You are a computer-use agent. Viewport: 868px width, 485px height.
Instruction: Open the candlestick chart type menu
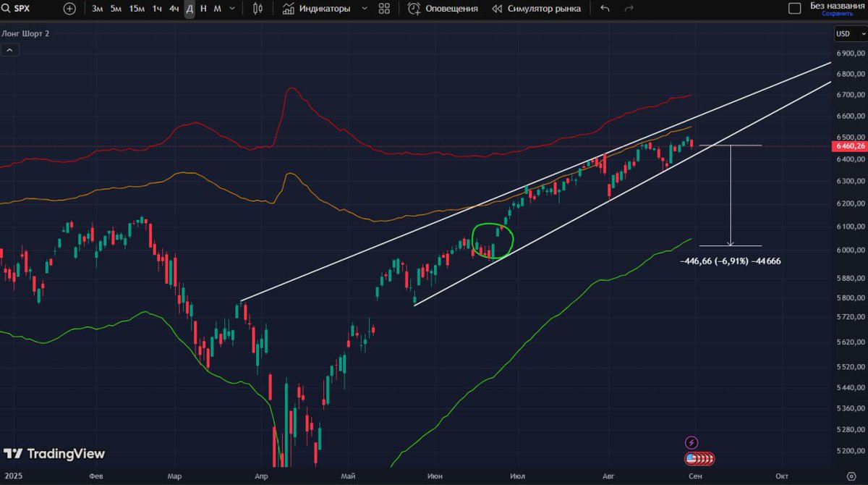[258, 9]
